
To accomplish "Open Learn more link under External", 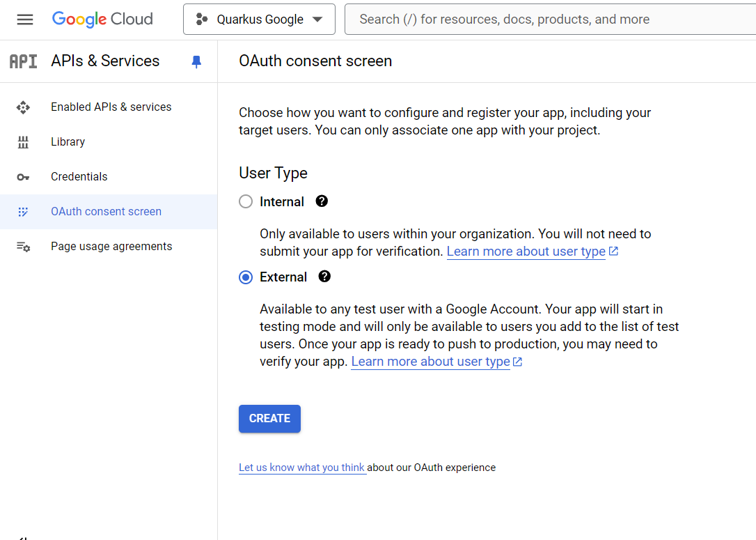I will [430, 362].
